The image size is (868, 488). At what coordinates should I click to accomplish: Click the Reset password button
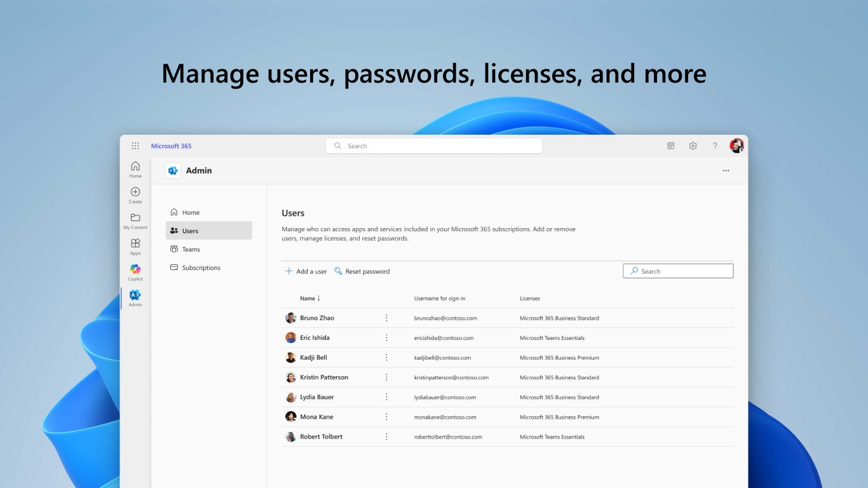362,271
